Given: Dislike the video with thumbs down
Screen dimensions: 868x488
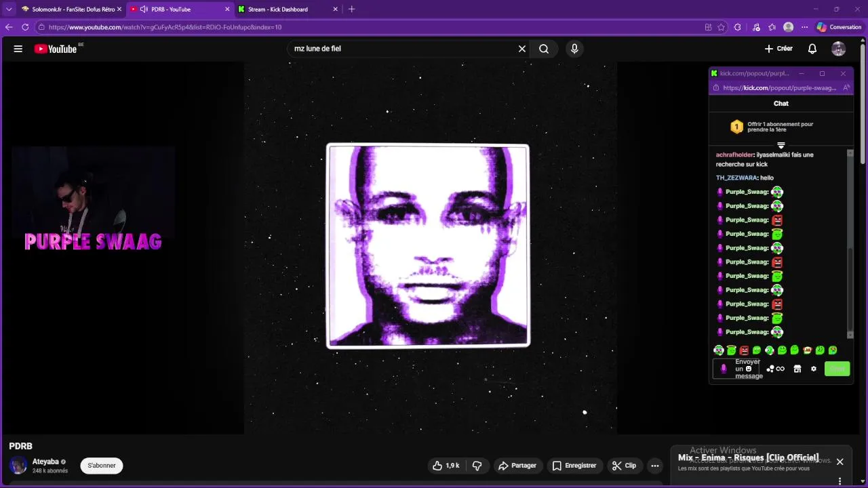Looking at the screenshot, I should tap(477, 466).
